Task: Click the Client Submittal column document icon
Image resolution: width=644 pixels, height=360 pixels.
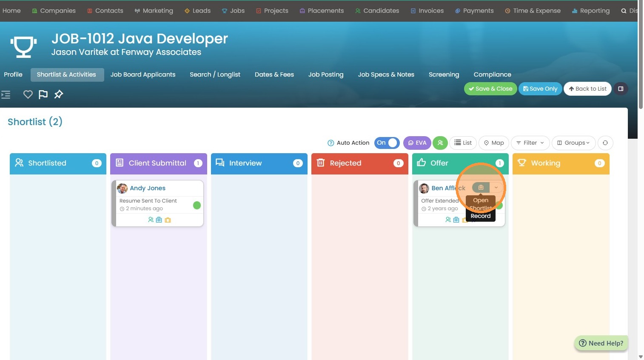Action: 120,163
